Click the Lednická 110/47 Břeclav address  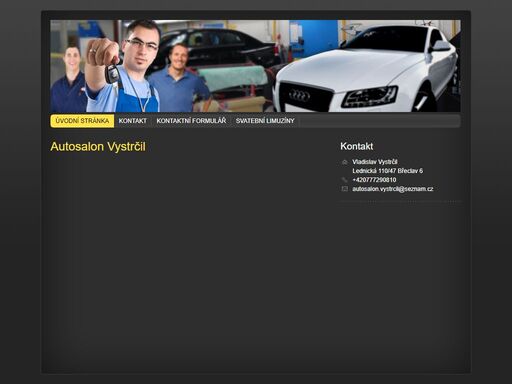[x=388, y=171]
